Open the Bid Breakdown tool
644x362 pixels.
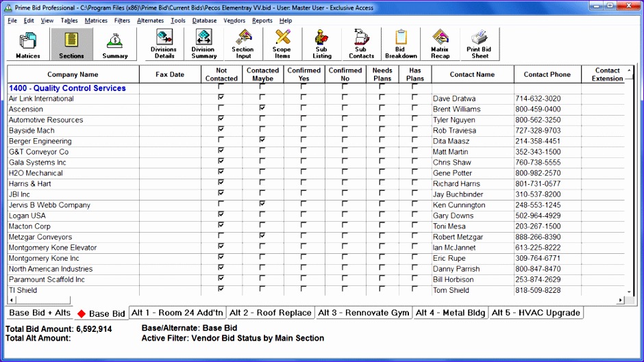point(401,44)
